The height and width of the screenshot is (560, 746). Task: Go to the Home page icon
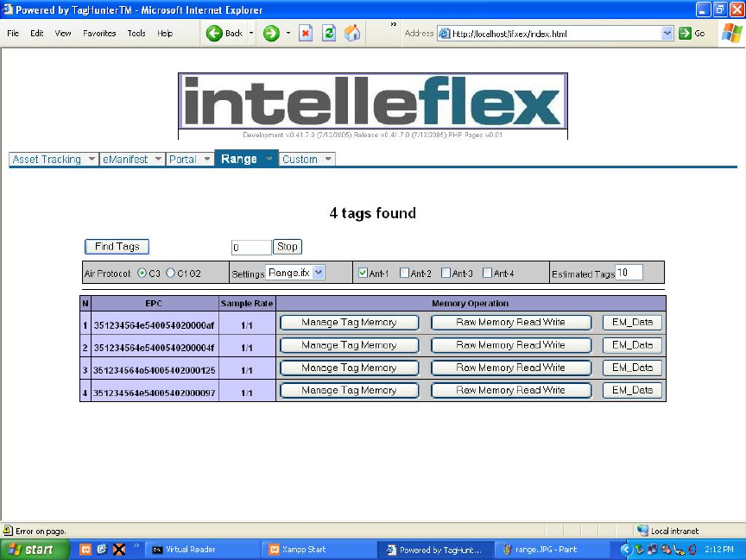coord(352,34)
